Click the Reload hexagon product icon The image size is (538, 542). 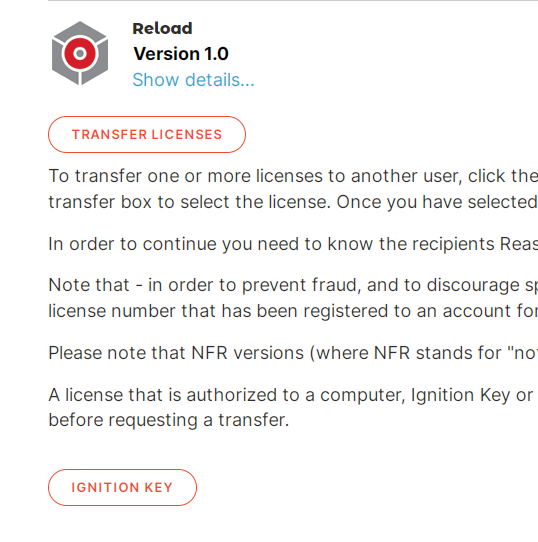[80, 53]
